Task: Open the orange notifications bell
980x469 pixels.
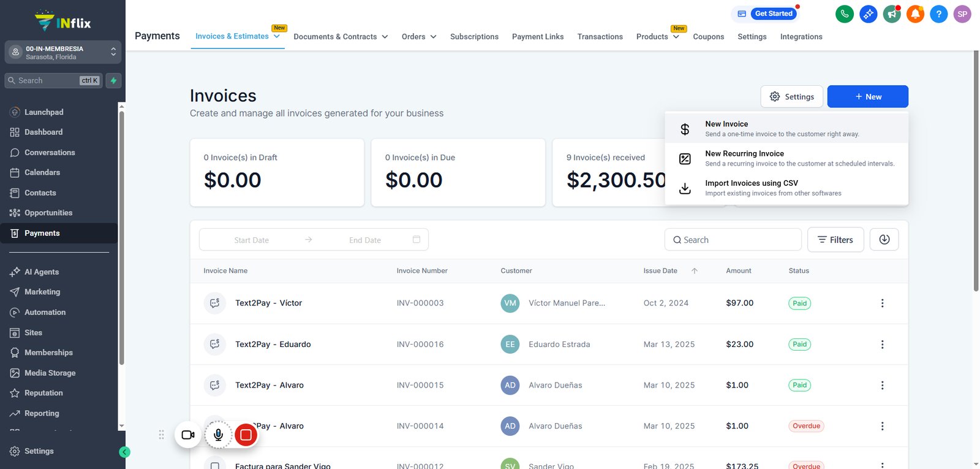Action: coord(915,13)
